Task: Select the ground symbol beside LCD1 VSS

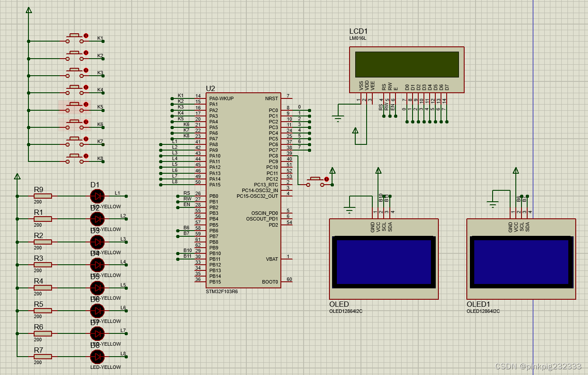Action: (x=338, y=118)
